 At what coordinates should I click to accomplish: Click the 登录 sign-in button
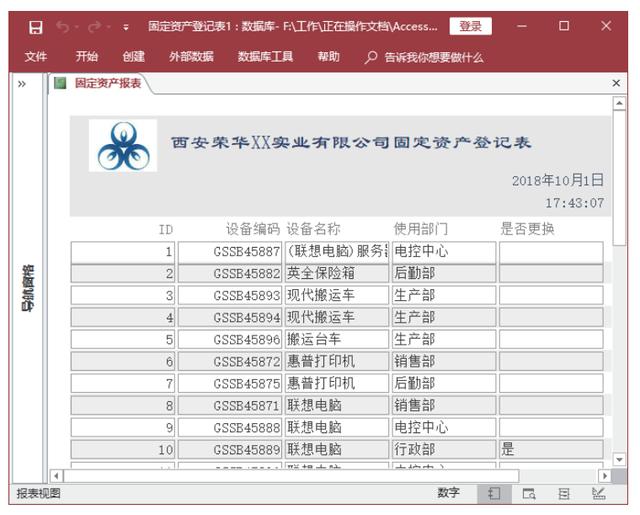tap(470, 26)
